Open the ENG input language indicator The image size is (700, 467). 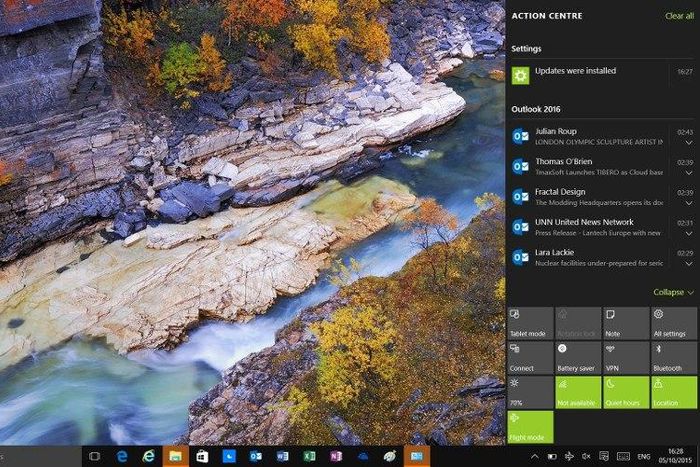tap(643, 456)
